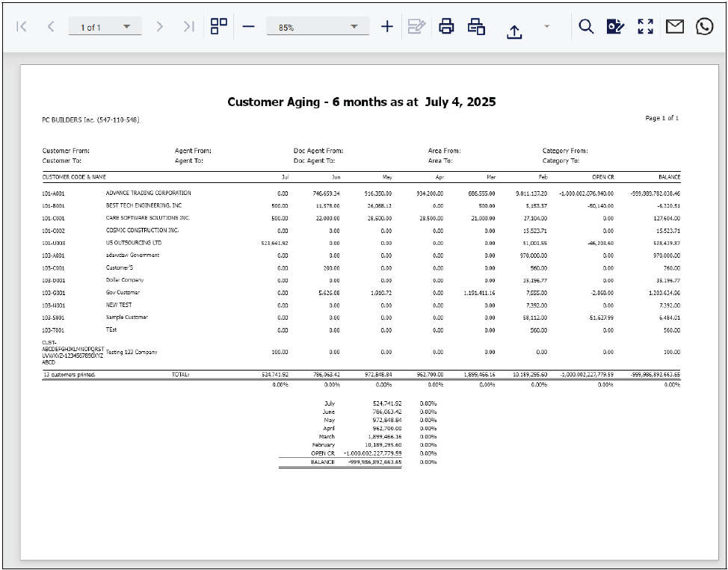Viewport: 728px width, 570px height.
Task: Click 'US OUTSOURCING LTD' row name
Action: [x=133, y=243]
